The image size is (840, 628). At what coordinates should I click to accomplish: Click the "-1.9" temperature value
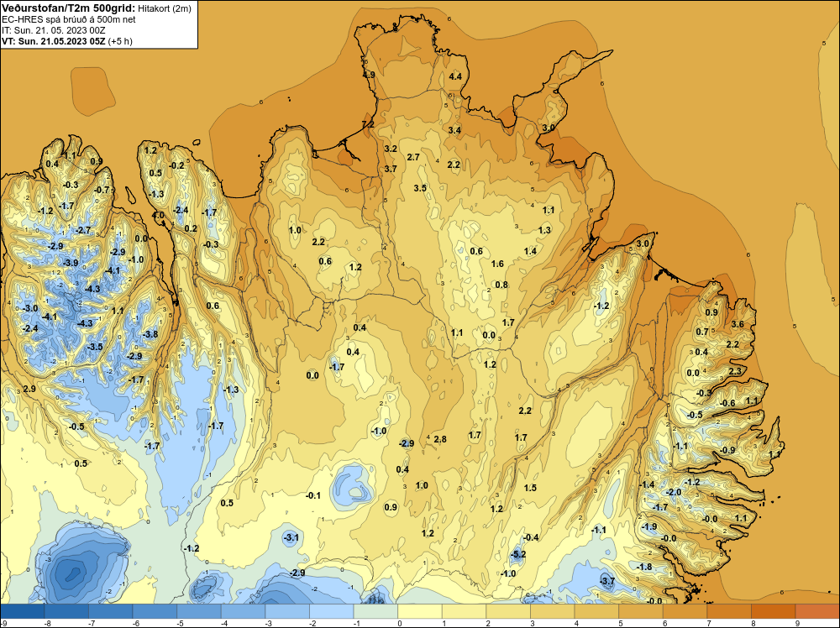click(648, 526)
